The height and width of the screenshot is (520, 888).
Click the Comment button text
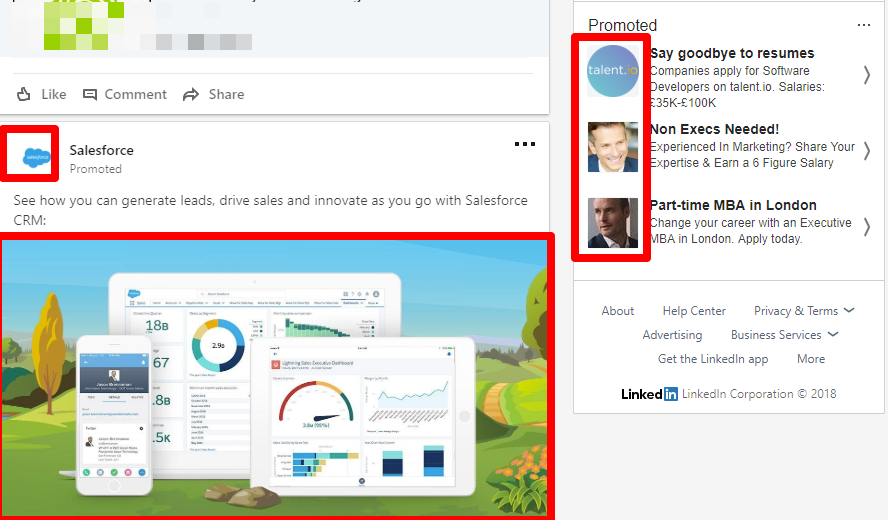click(x=135, y=94)
